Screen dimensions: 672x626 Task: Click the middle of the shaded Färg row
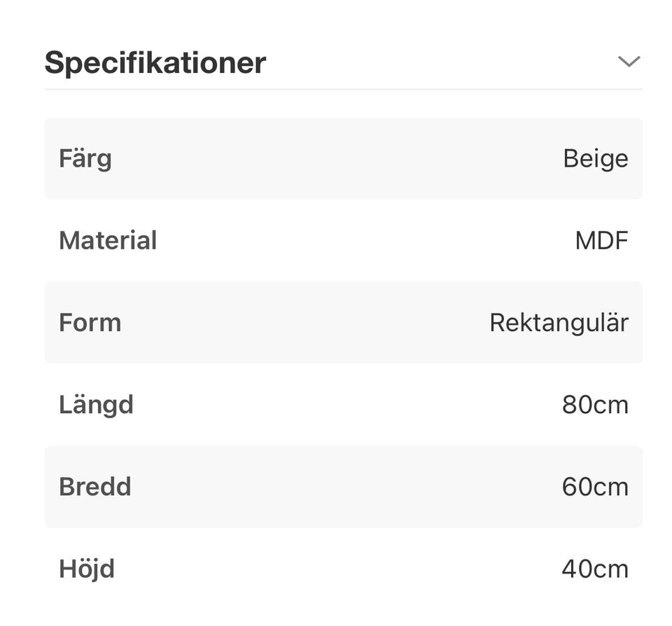[x=343, y=158]
